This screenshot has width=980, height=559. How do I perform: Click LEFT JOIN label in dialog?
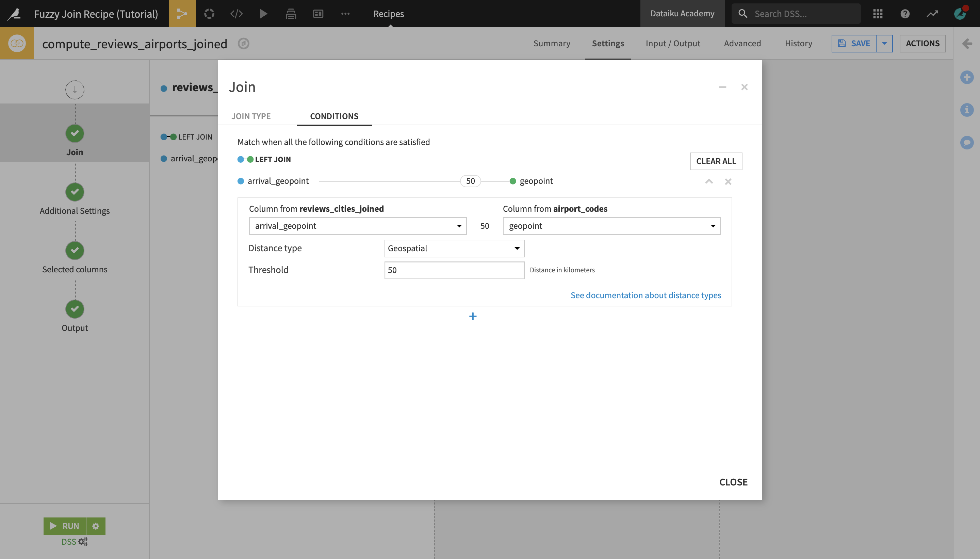[x=273, y=159]
